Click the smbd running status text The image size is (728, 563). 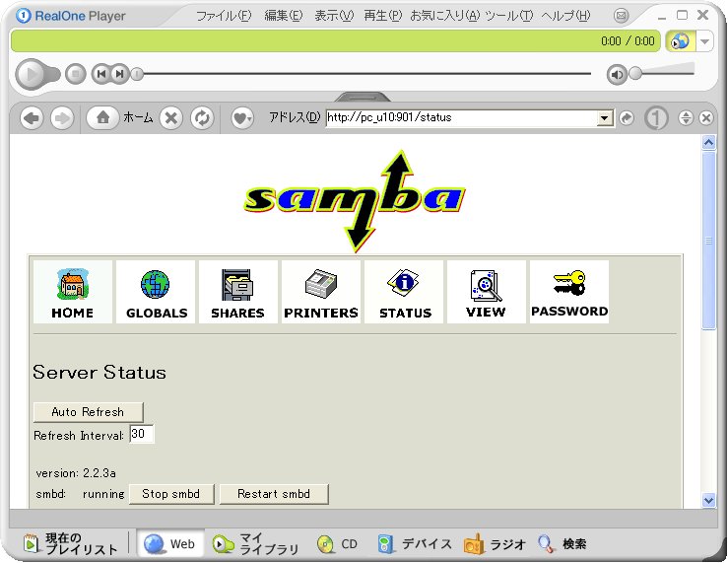click(x=80, y=494)
